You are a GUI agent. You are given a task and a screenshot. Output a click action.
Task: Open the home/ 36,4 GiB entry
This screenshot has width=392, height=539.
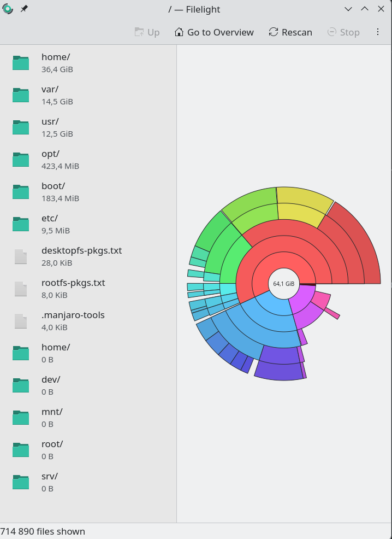coord(56,63)
